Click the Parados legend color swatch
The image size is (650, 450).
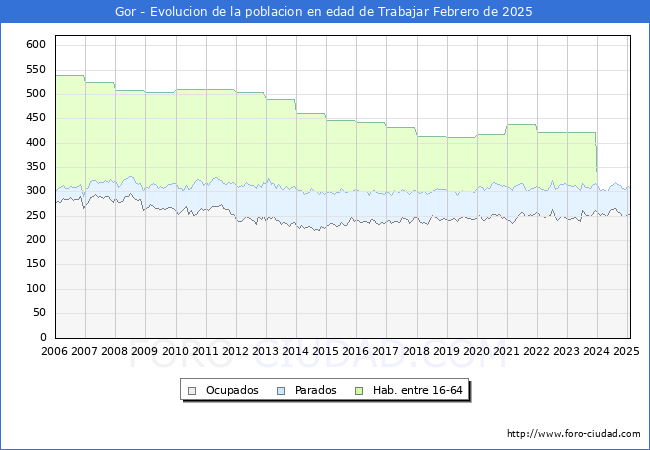(x=281, y=391)
